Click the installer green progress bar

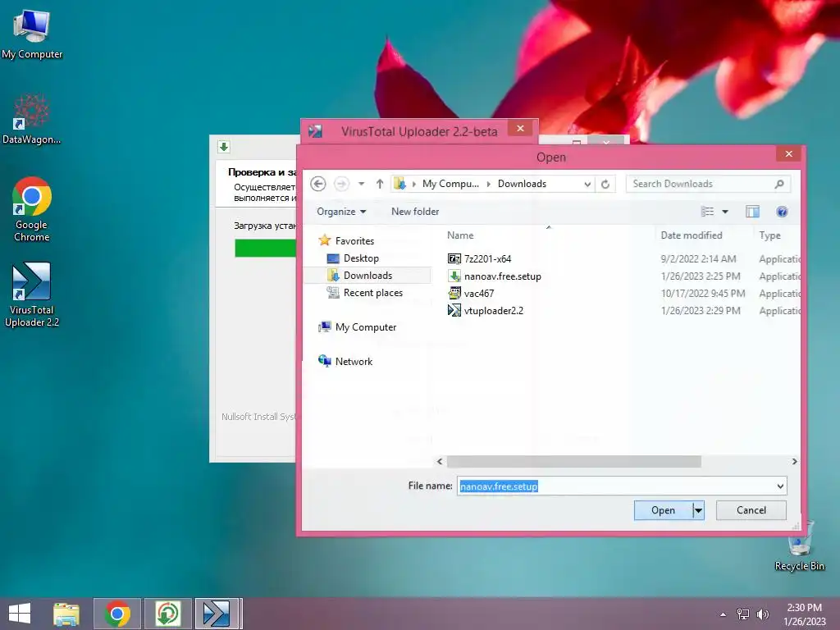[265, 248]
